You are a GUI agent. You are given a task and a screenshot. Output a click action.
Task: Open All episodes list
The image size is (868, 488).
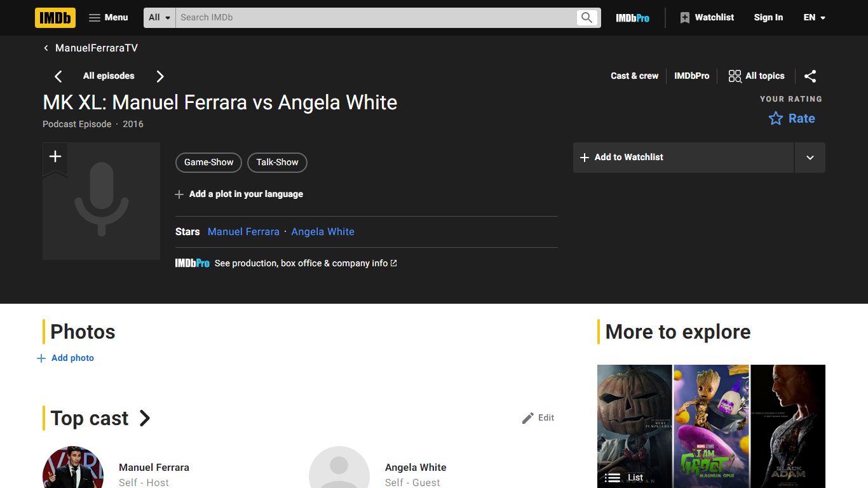(x=109, y=76)
